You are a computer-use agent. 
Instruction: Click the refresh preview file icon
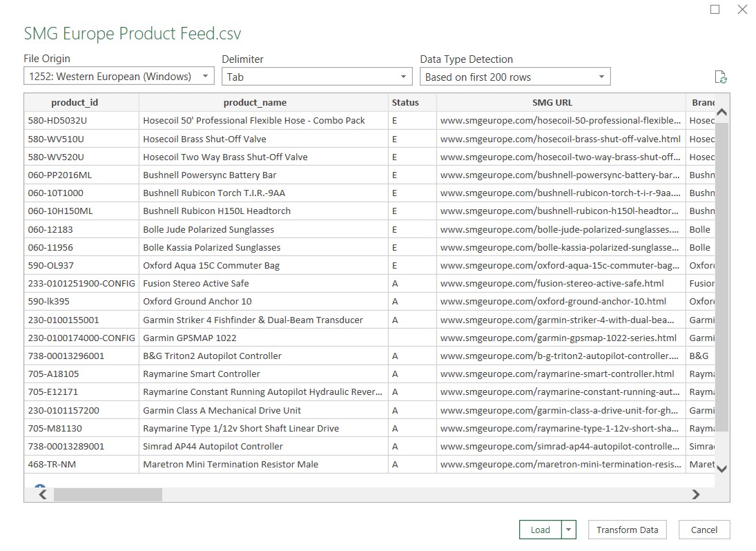pyautogui.click(x=720, y=77)
